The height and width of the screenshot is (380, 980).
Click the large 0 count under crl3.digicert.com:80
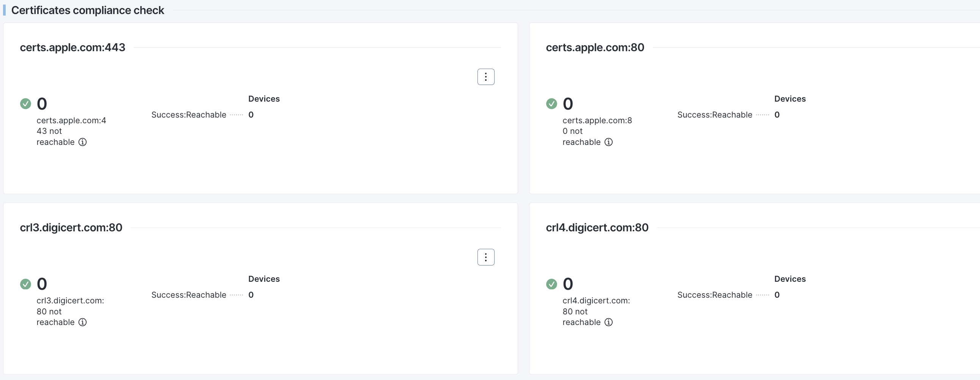pos(42,284)
